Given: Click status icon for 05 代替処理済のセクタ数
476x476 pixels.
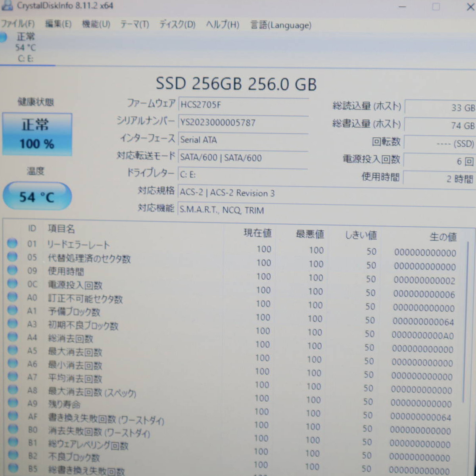Looking at the screenshot, I should point(12,257).
